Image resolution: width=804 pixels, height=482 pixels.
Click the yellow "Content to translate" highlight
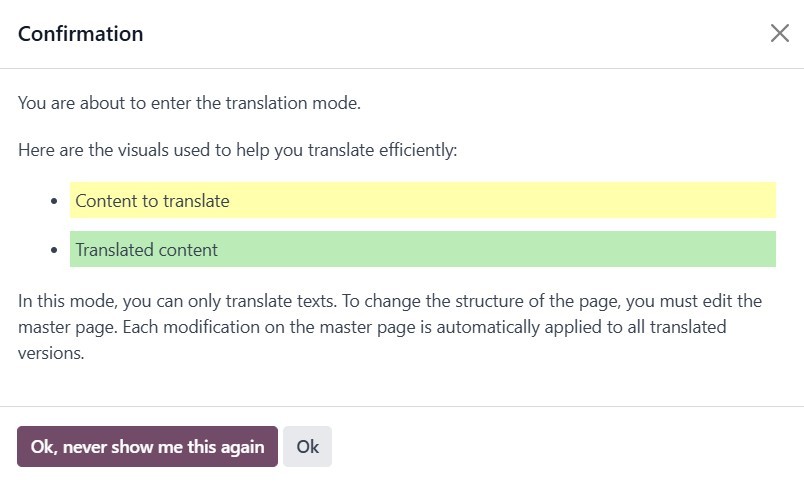[x=422, y=201]
